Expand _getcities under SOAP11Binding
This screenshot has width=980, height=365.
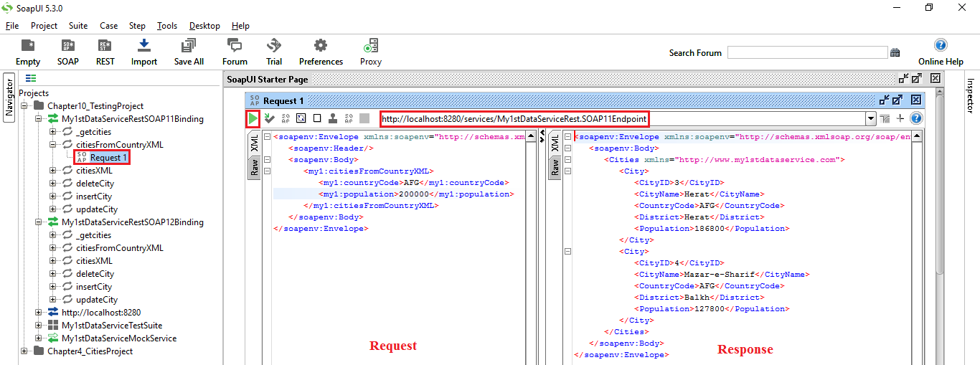(53, 132)
